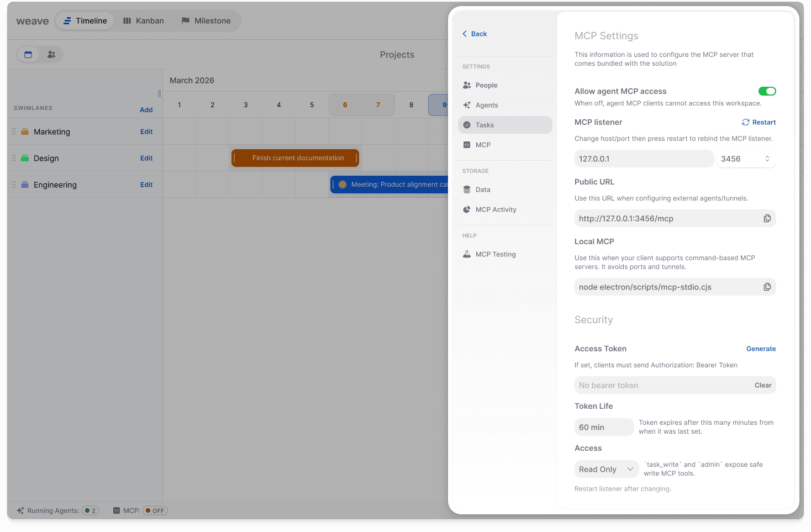Viewport: 811px width, 532px height.
Task: Open MCP Testing help page
Action: pyautogui.click(x=505, y=254)
